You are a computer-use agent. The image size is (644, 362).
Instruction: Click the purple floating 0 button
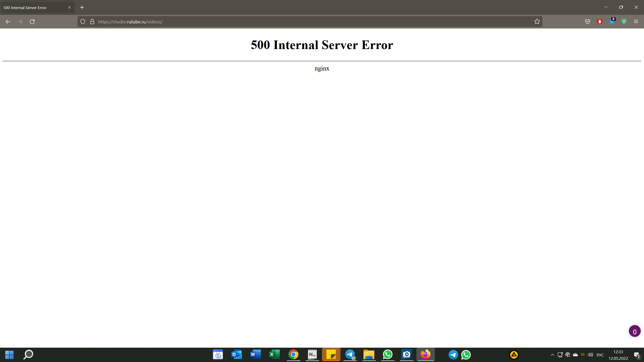pos(634,331)
